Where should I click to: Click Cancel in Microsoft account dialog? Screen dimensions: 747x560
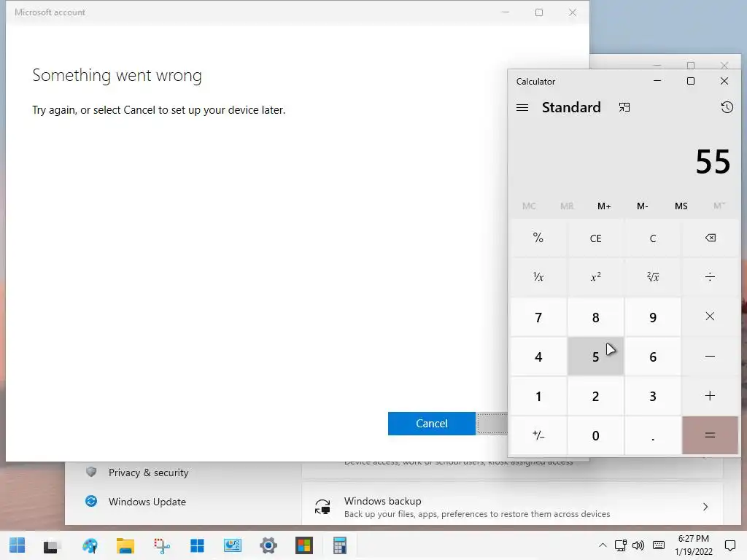click(x=432, y=424)
